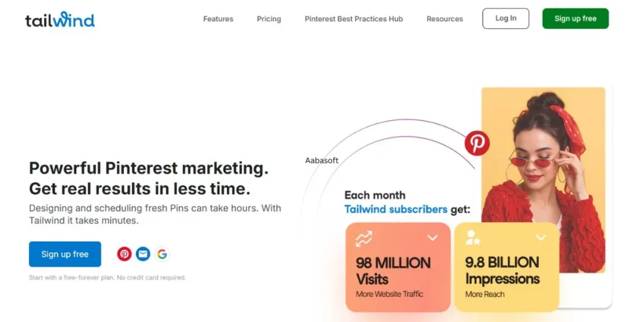Expand the 9.8 BILLION Impressions card chevron
644x322 pixels.
tap(541, 237)
